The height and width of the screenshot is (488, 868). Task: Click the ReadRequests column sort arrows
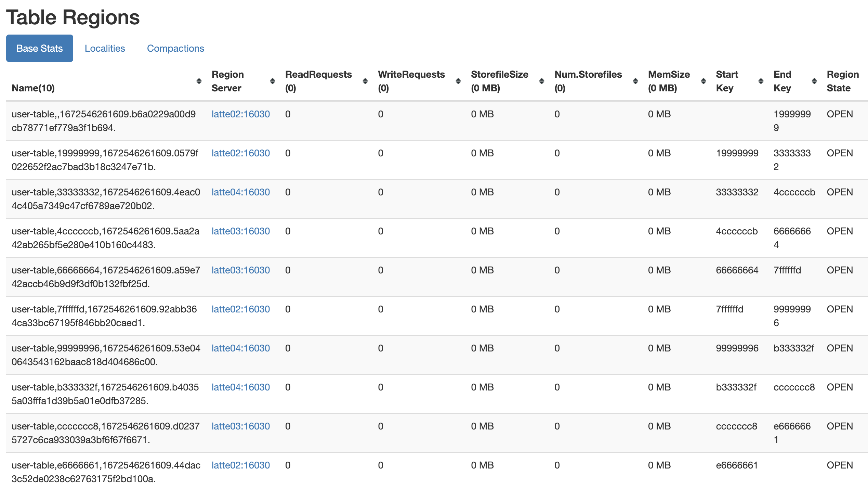tap(365, 81)
